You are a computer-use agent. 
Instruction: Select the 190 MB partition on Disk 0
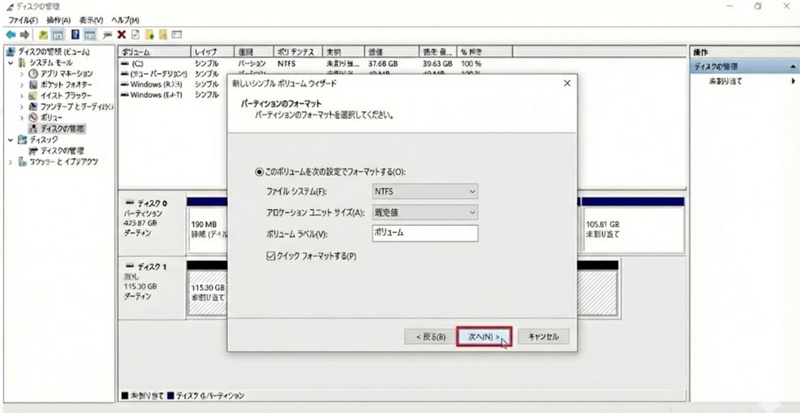(208, 229)
